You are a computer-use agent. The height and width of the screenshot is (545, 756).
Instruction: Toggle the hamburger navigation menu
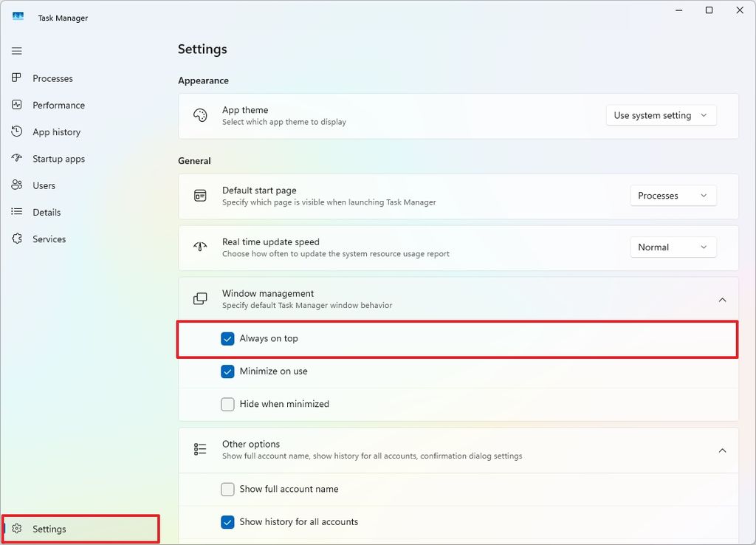17,51
